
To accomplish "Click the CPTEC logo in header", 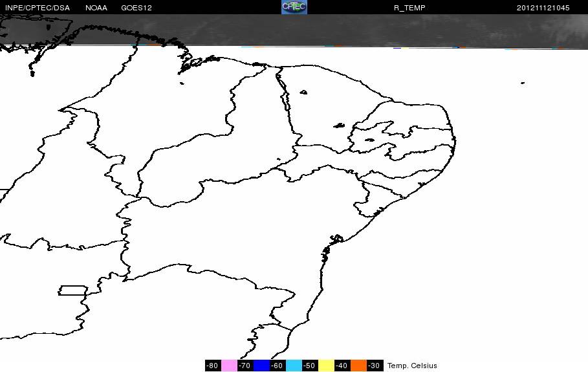I will pyautogui.click(x=294, y=7).
